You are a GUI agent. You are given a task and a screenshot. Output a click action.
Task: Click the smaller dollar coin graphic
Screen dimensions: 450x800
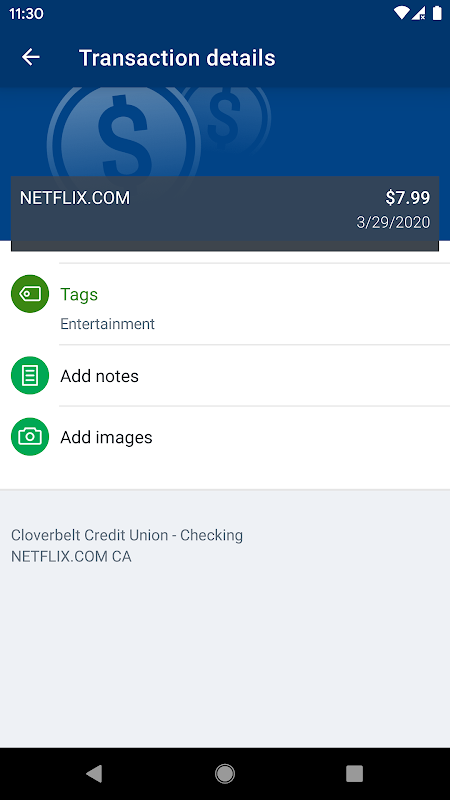(x=228, y=117)
